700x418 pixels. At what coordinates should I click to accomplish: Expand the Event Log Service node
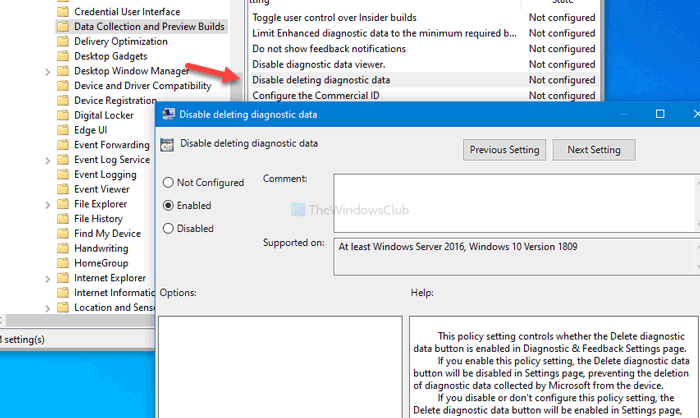(x=47, y=160)
